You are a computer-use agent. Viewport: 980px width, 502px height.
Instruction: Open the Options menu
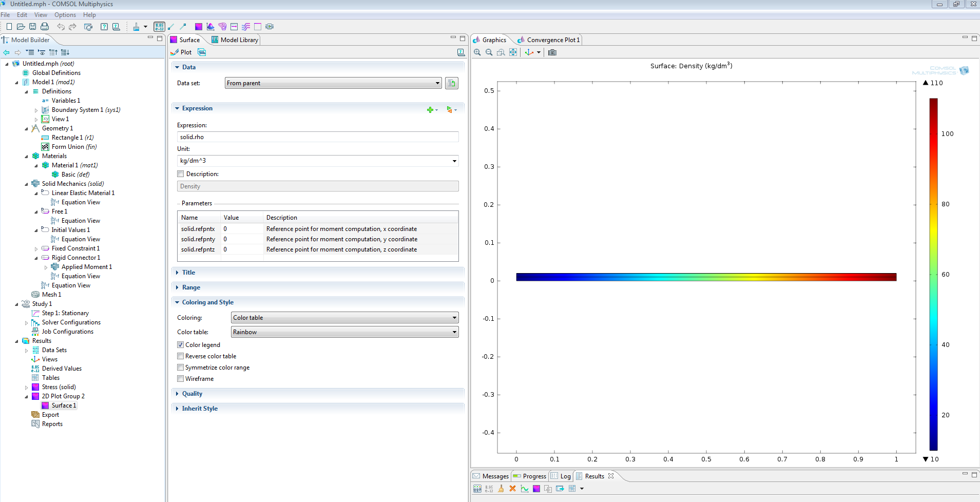tap(65, 15)
